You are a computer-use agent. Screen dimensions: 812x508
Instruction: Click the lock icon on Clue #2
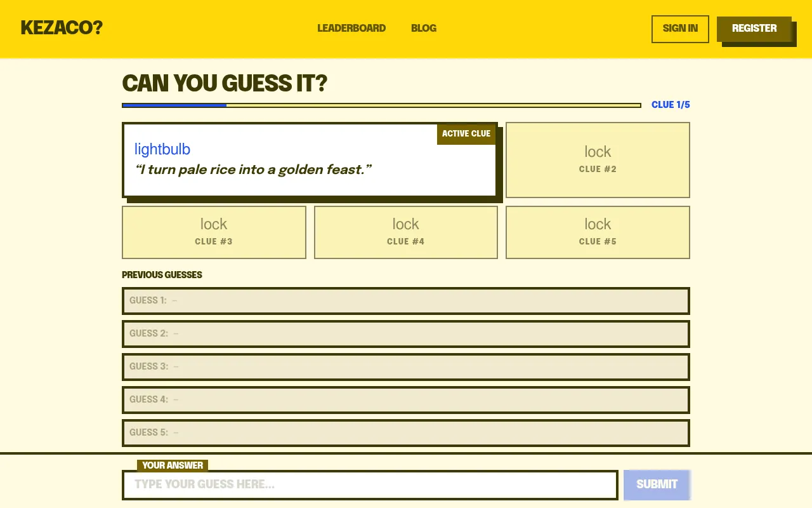pyautogui.click(x=598, y=152)
